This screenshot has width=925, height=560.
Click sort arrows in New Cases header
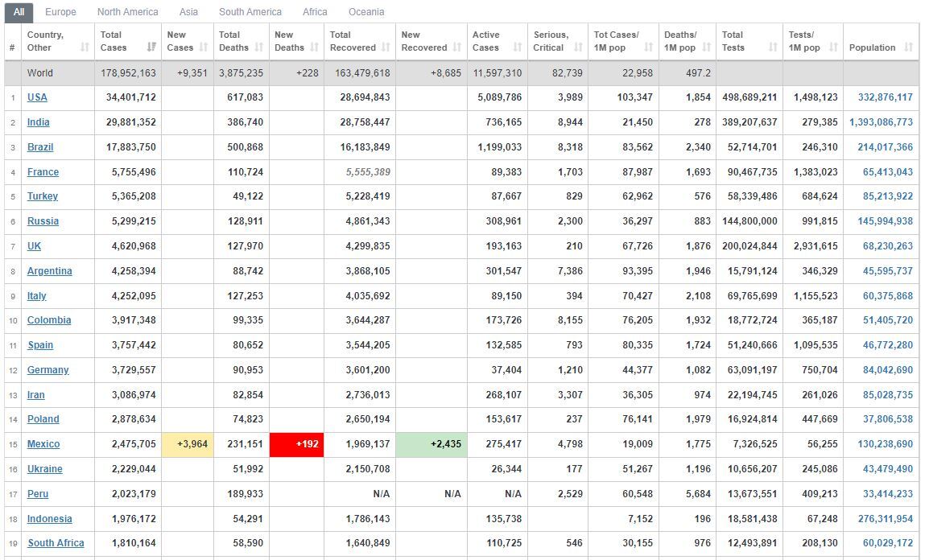[x=204, y=47]
